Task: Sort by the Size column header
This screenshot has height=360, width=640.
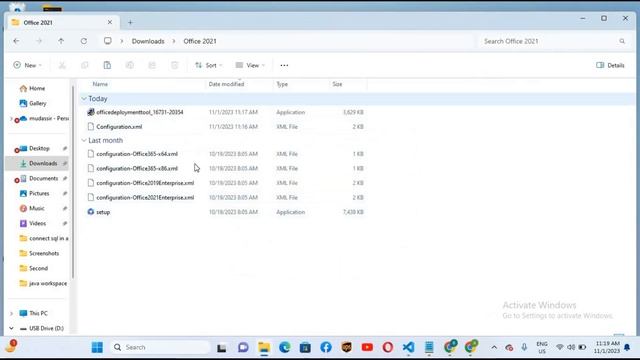Action: [x=337, y=84]
